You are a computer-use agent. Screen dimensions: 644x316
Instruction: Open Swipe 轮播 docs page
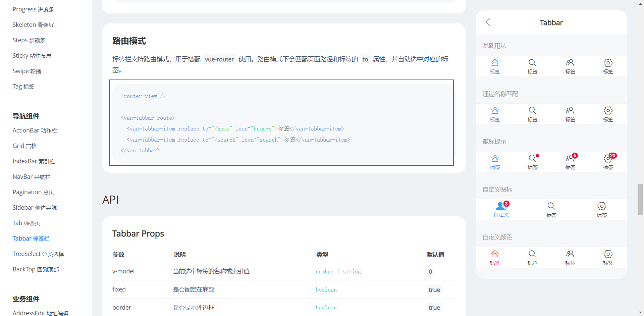point(27,71)
